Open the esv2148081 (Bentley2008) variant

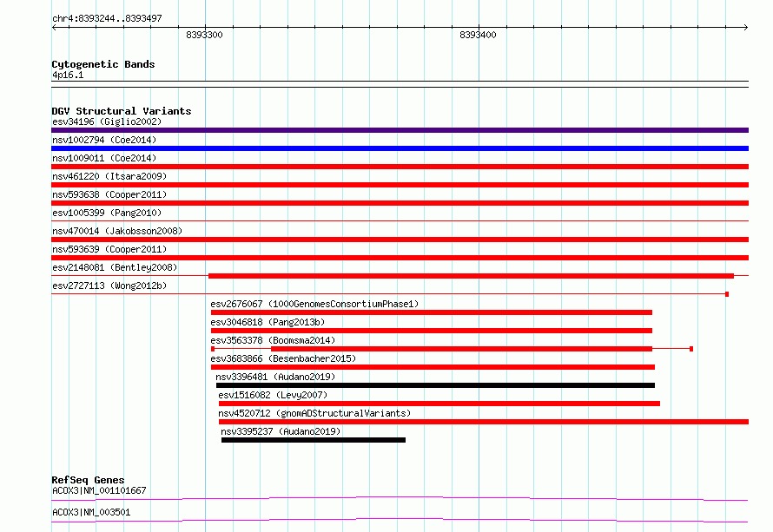click(115, 267)
